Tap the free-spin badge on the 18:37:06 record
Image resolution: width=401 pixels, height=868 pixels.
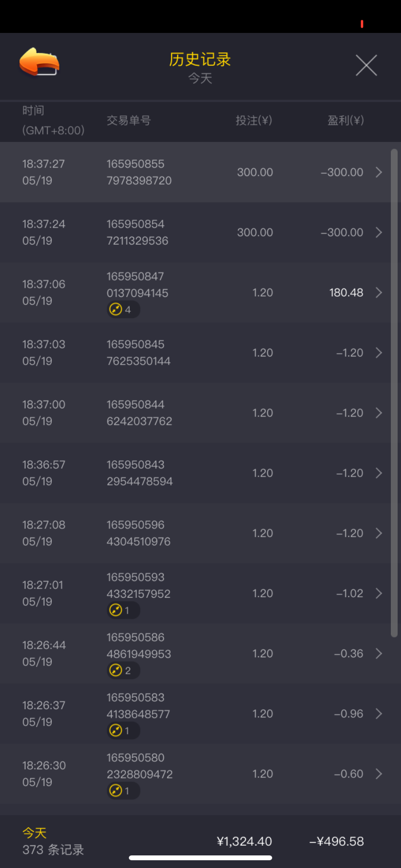pyautogui.click(x=123, y=310)
